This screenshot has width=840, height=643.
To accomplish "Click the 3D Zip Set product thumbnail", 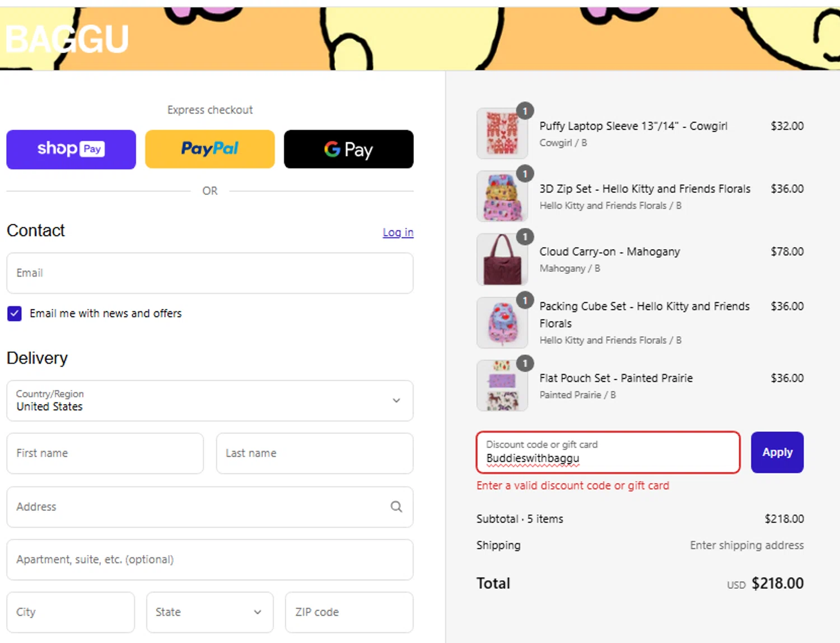I will pyautogui.click(x=502, y=196).
